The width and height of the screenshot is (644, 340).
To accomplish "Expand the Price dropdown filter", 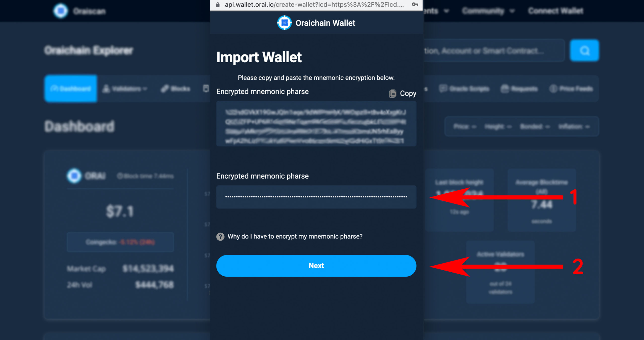I will point(465,126).
